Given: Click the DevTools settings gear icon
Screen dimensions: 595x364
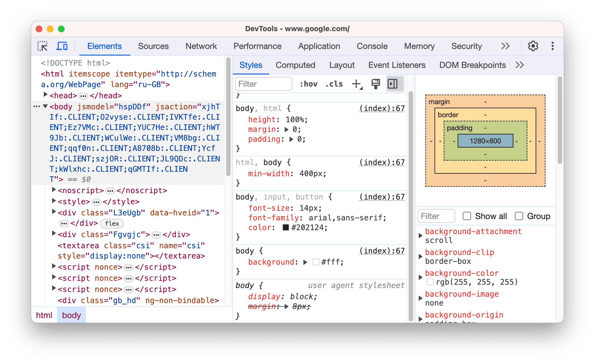Looking at the screenshot, I should [x=533, y=46].
